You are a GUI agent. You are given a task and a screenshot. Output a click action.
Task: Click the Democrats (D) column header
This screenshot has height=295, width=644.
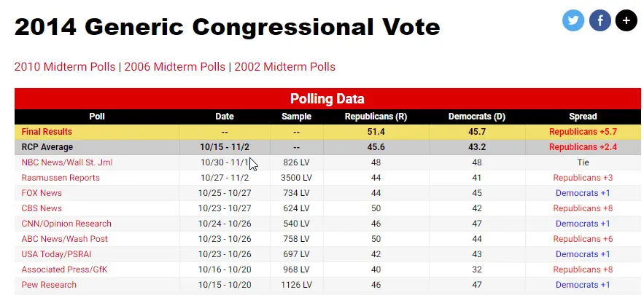(478, 117)
